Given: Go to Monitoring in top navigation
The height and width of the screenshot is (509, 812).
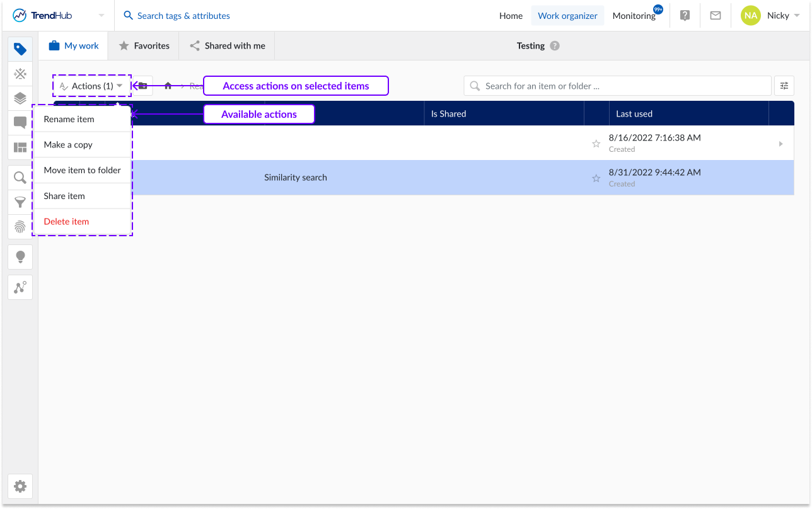Looking at the screenshot, I should pyautogui.click(x=634, y=16).
